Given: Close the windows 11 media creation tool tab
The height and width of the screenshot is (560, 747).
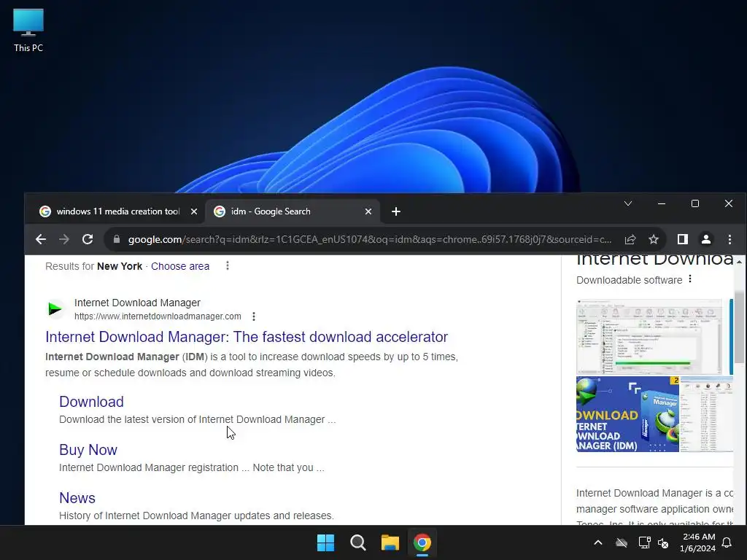Looking at the screenshot, I should [194, 211].
